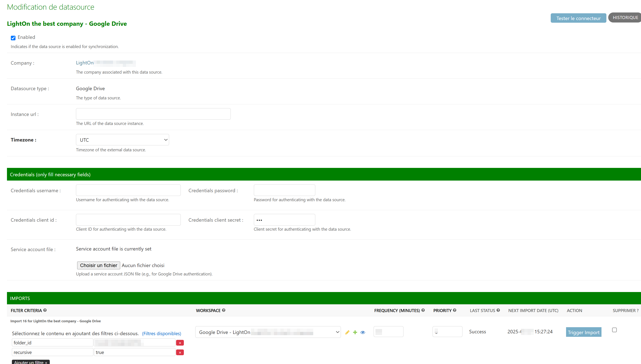Open the Frequency (minutes) help icon
The height and width of the screenshot is (364, 641).
(423, 310)
